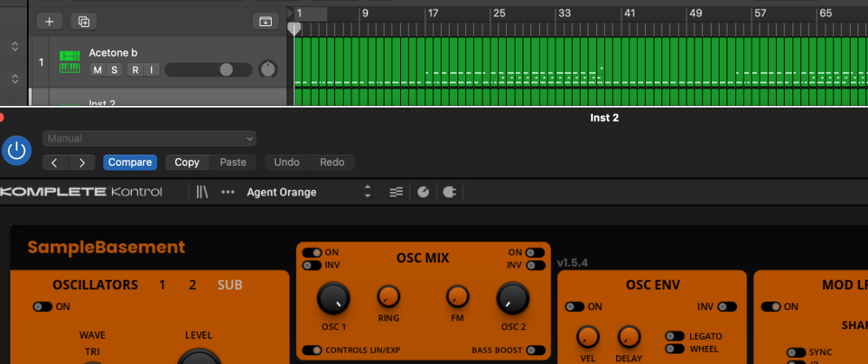The height and width of the screenshot is (364, 868).
Task: Go to the next preset with right arrow
Action: click(x=82, y=162)
